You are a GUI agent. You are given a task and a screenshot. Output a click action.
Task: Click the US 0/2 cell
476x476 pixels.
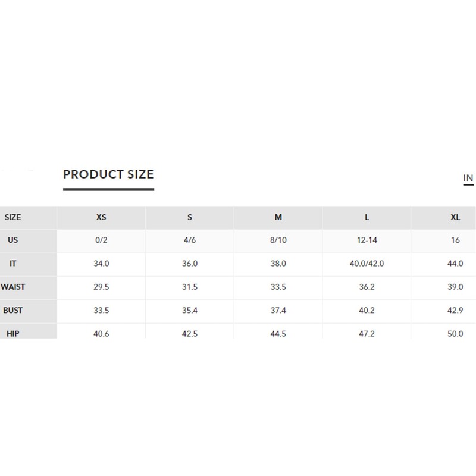pos(101,240)
